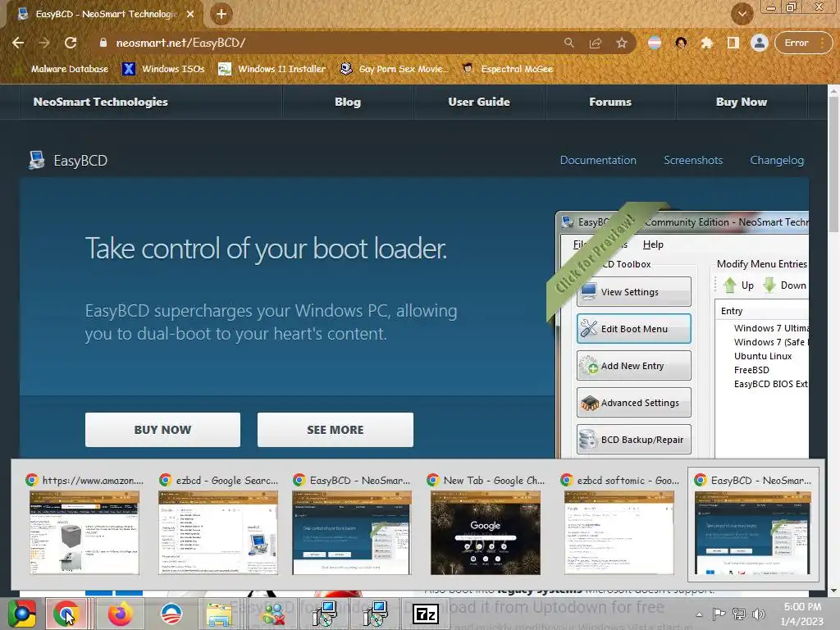Go back to the previous page

18,43
